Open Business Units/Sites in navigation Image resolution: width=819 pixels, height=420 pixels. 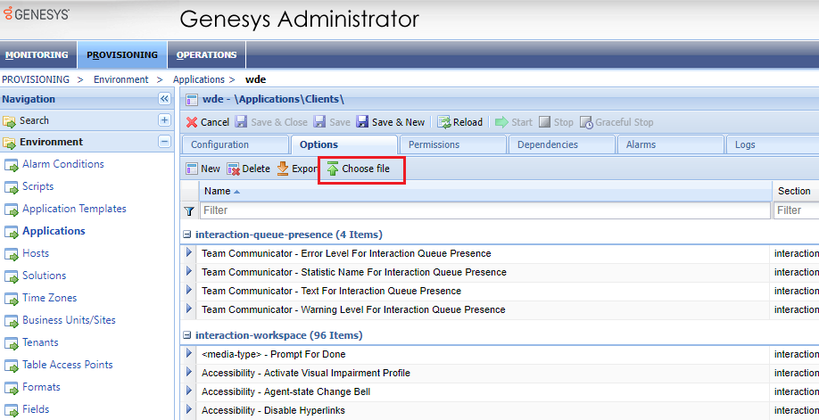[x=69, y=320]
